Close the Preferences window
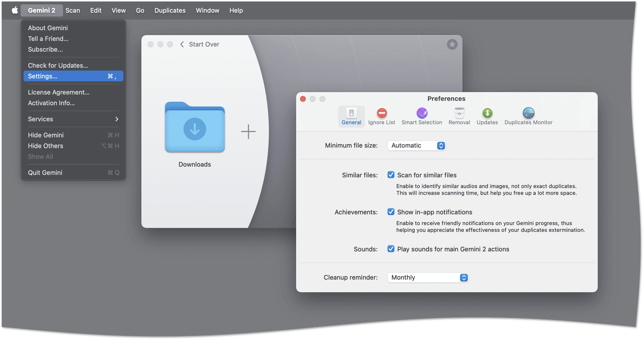This screenshot has width=644, height=340. click(303, 99)
